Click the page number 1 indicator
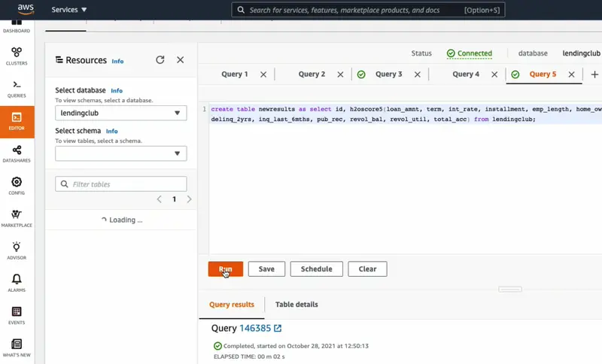 (x=175, y=199)
